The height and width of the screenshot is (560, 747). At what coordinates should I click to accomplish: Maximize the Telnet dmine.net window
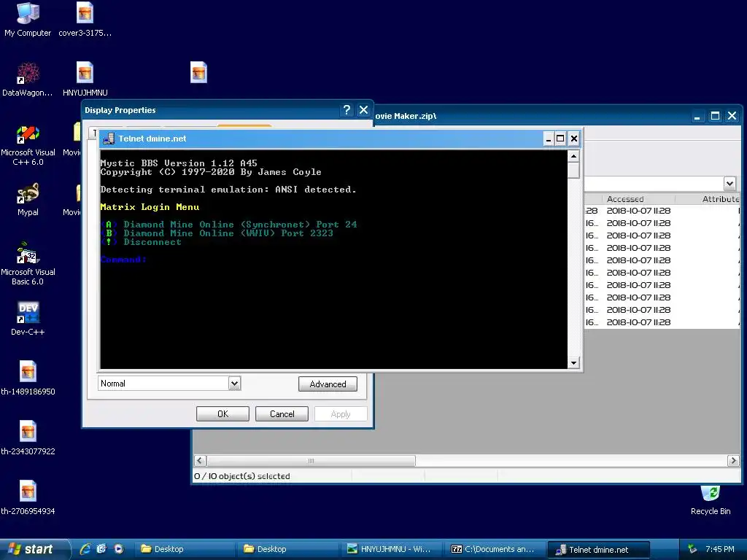coord(561,139)
